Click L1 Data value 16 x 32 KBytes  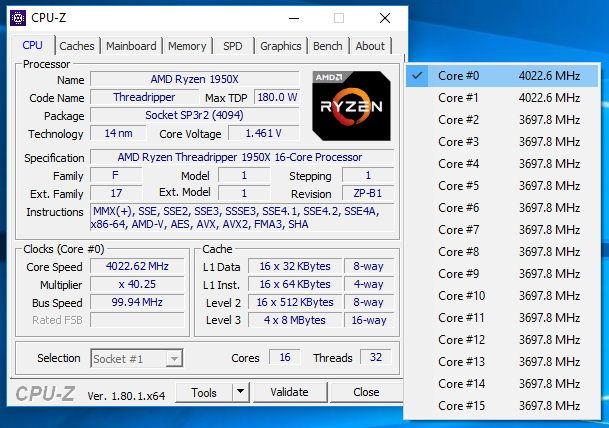[295, 266]
